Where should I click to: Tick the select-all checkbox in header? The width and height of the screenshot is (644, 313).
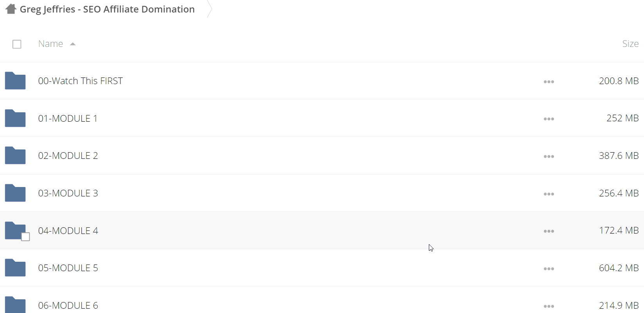[x=17, y=44]
